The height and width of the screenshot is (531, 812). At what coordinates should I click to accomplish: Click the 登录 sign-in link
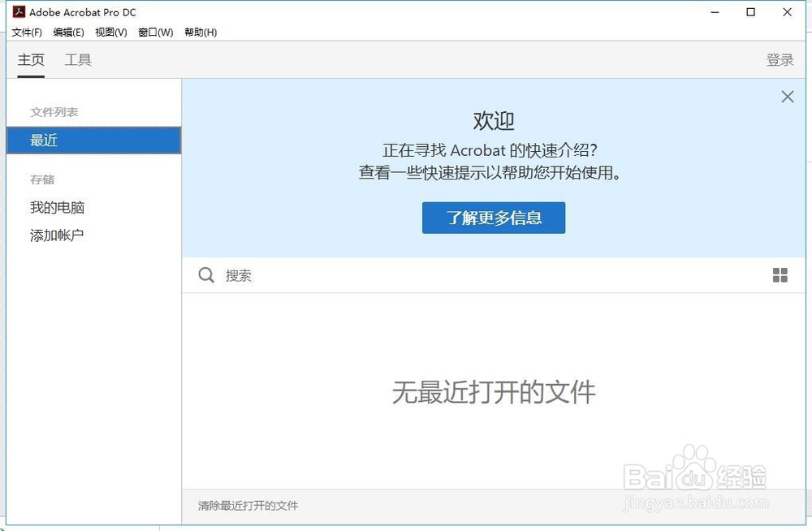point(780,60)
